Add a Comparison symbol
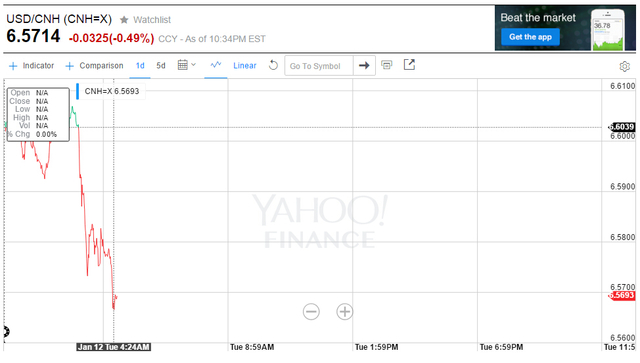The height and width of the screenshot is (363, 640). tap(94, 66)
